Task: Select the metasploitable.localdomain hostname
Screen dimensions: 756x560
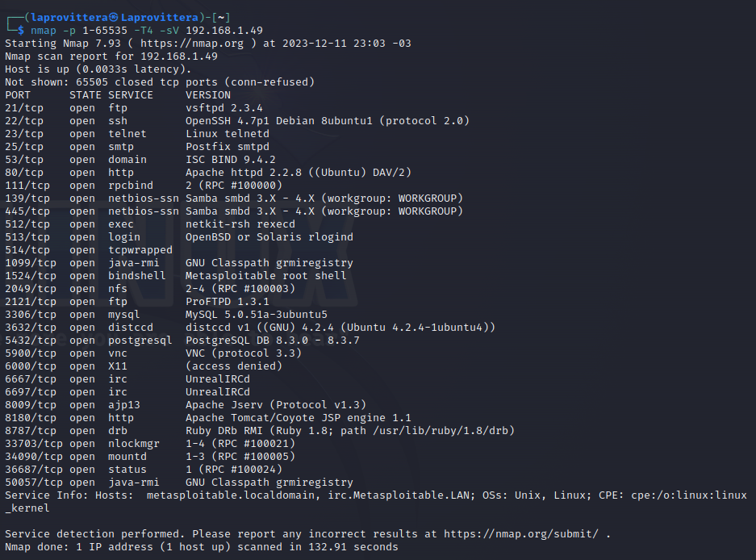Action: tap(232, 495)
